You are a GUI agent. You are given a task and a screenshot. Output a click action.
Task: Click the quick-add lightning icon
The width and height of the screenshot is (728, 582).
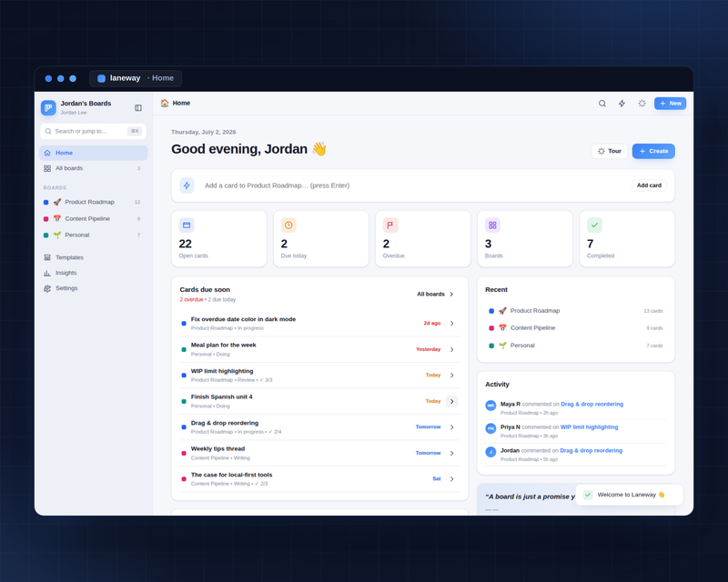pos(187,186)
